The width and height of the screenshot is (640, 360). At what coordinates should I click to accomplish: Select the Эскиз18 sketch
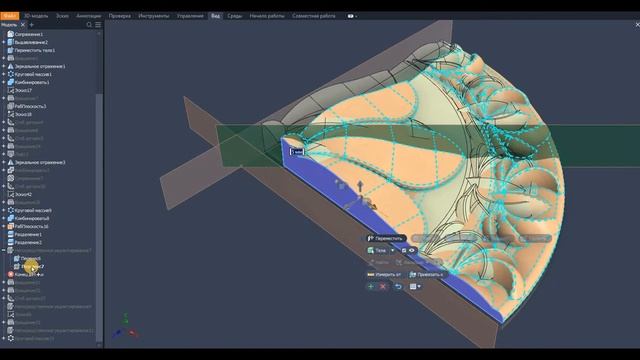coord(23,114)
